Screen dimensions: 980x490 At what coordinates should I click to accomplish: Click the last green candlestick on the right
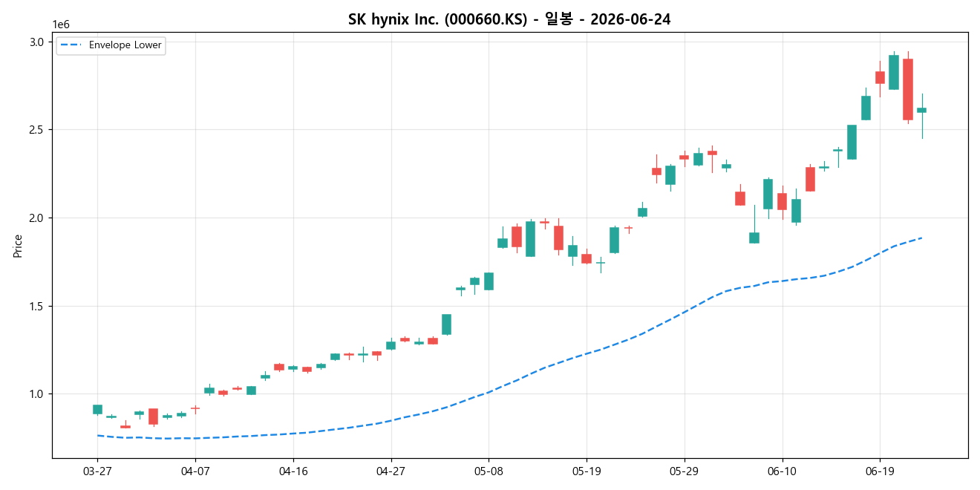921,110
